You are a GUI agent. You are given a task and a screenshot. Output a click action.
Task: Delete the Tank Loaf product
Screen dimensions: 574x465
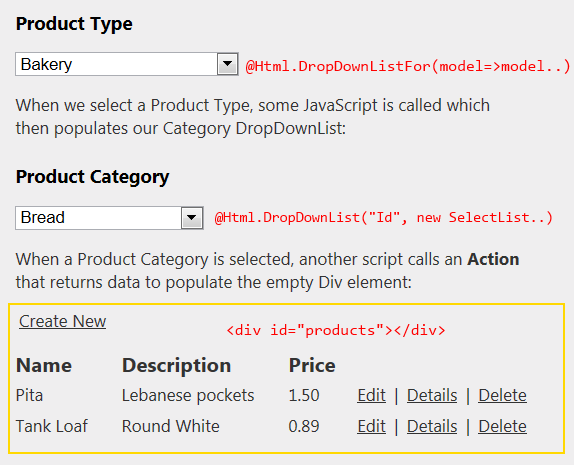click(x=502, y=426)
